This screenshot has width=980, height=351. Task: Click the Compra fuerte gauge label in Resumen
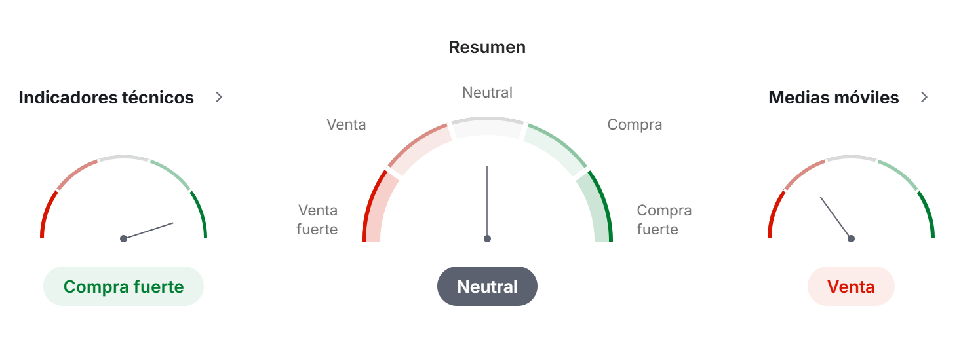pos(664,219)
